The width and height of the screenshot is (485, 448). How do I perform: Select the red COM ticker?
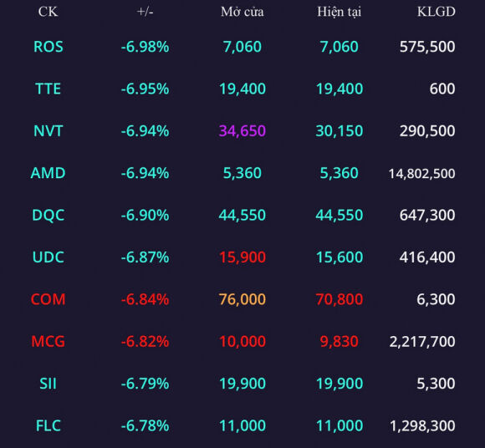[x=48, y=299]
